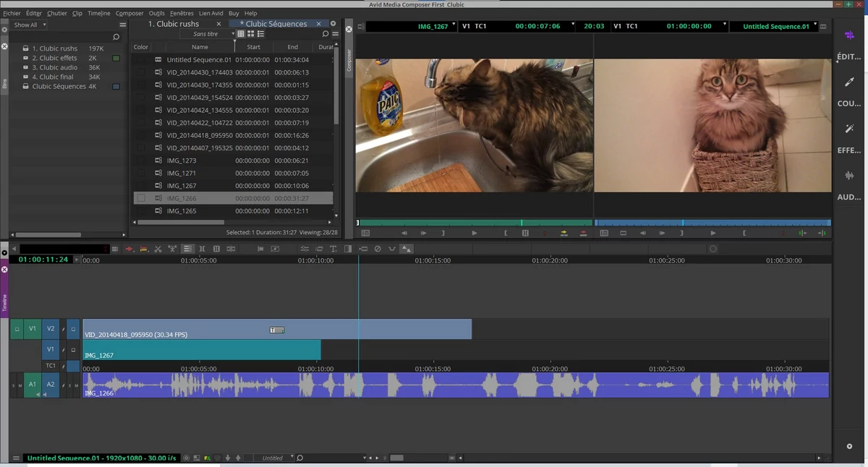Select the IMG_1266 audio waveform clip
The image size is (868, 467).
click(x=456, y=385)
